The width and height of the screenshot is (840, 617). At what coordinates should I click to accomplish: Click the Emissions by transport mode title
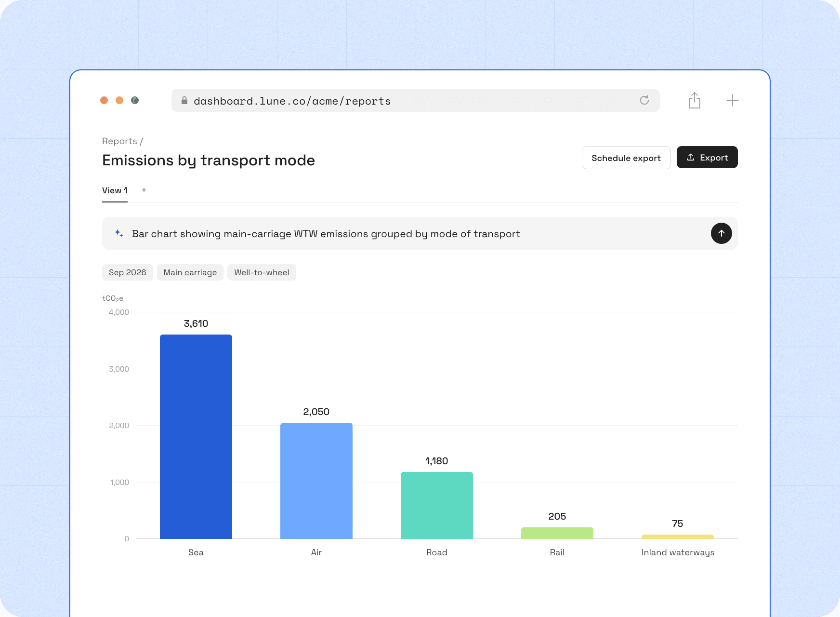point(209,161)
